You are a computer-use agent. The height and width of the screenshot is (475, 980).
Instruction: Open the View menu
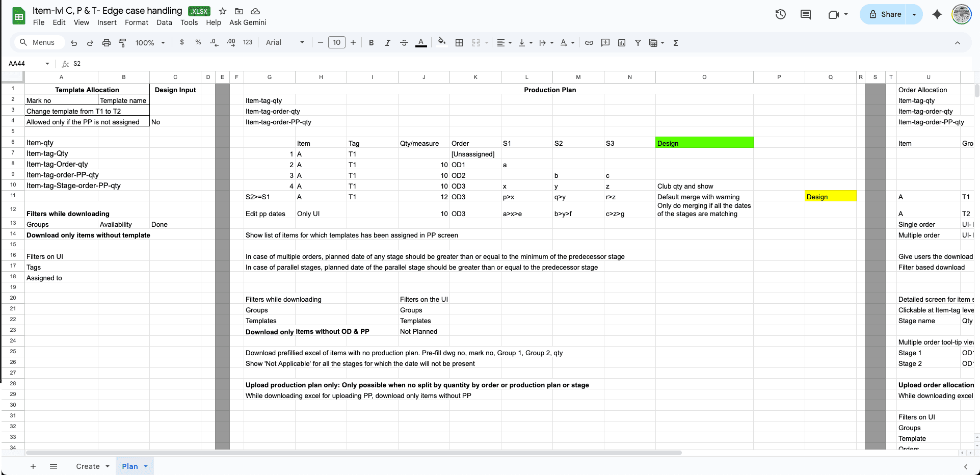point(82,22)
